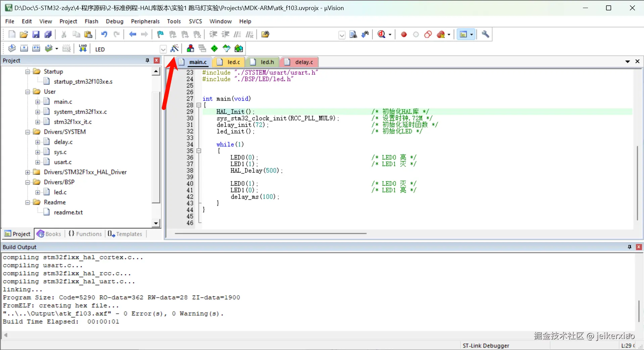Open Options for Target magic wand
The image size is (644, 350).
[x=175, y=49]
